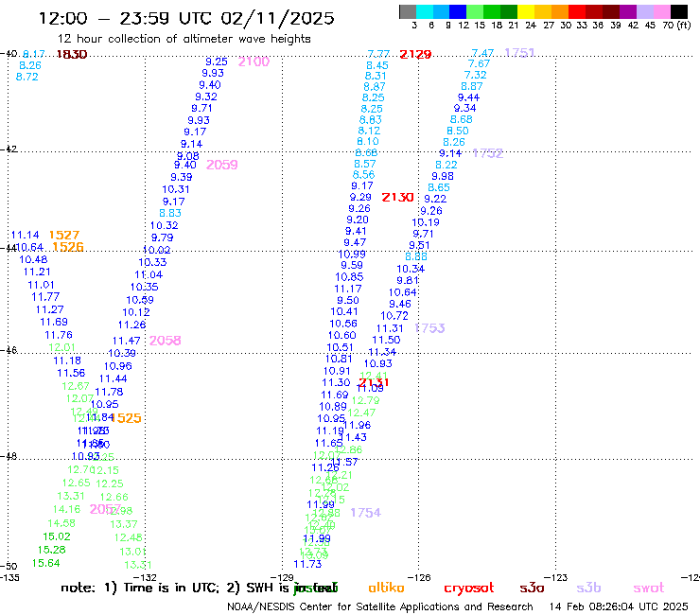
Task: Select the purple swatch in the legend bar
Action: click(x=628, y=11)
